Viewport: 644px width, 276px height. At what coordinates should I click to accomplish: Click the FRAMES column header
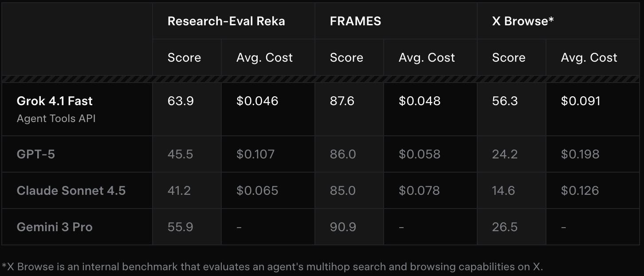point(355,21)
